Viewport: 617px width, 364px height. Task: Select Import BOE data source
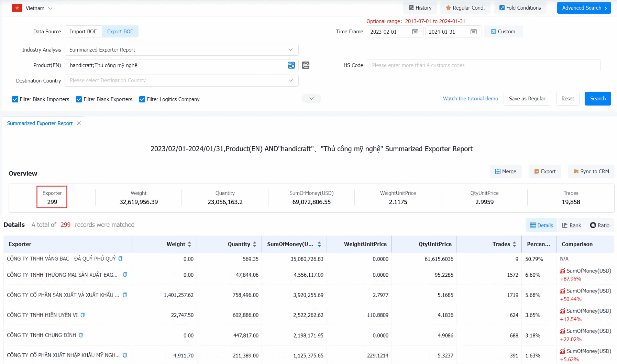(83, 32)
